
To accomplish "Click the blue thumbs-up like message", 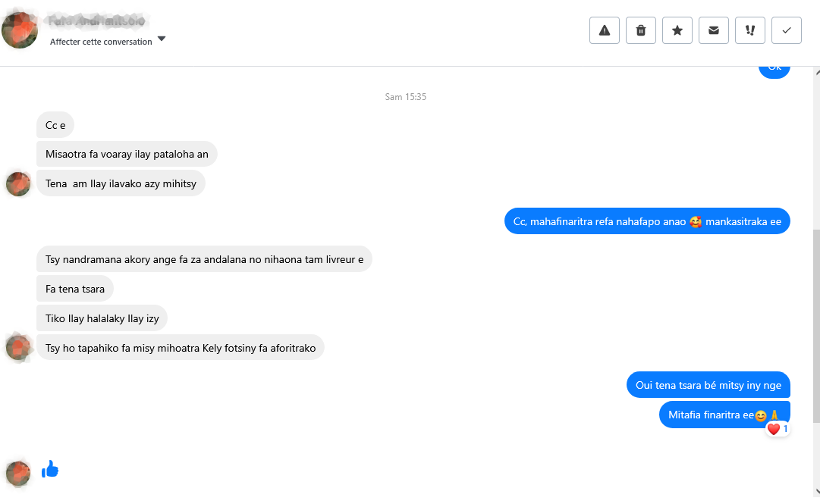I will click(x=50, y=470).
